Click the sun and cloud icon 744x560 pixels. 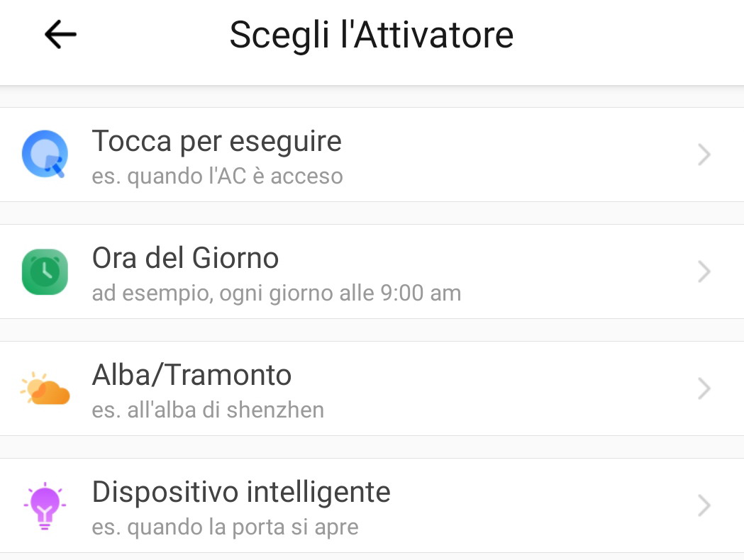(x=45, y=388)
